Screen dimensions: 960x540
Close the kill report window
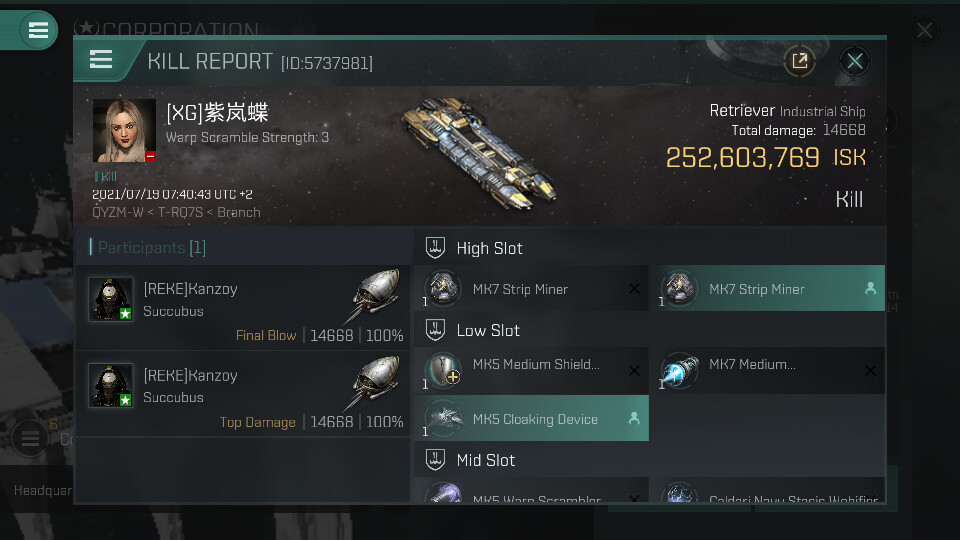(x=855, y=61)
